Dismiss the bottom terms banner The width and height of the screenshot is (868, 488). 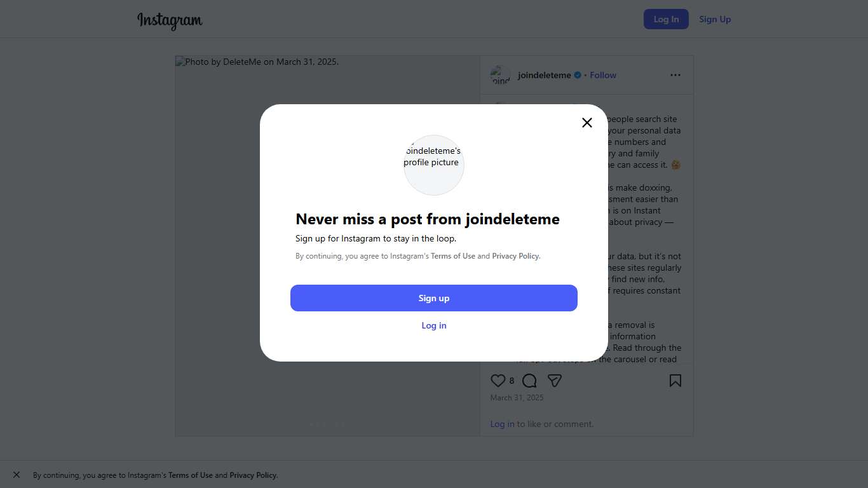[17, 475]
